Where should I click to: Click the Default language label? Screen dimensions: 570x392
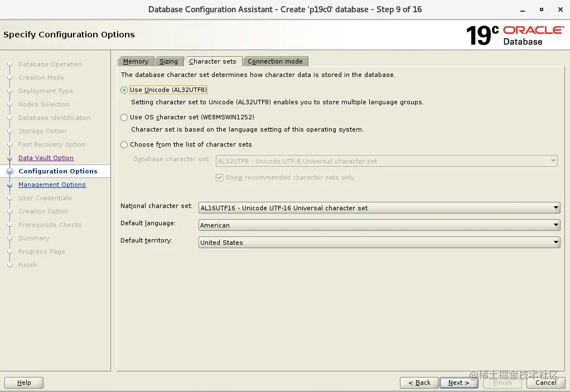[148, 223]
